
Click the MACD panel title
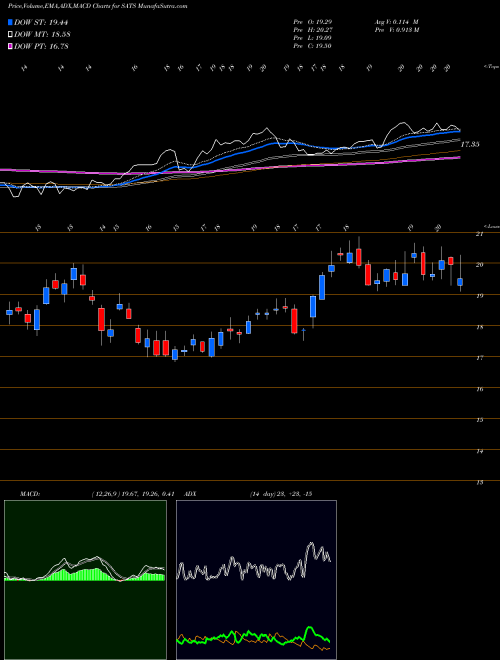coord(29,494)
